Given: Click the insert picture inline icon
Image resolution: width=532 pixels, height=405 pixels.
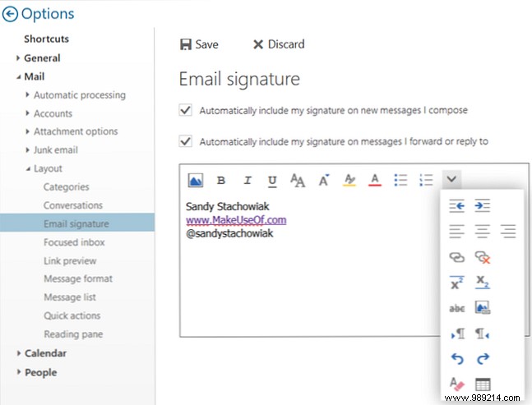Looking at the screenshot, I should [196, 180].
